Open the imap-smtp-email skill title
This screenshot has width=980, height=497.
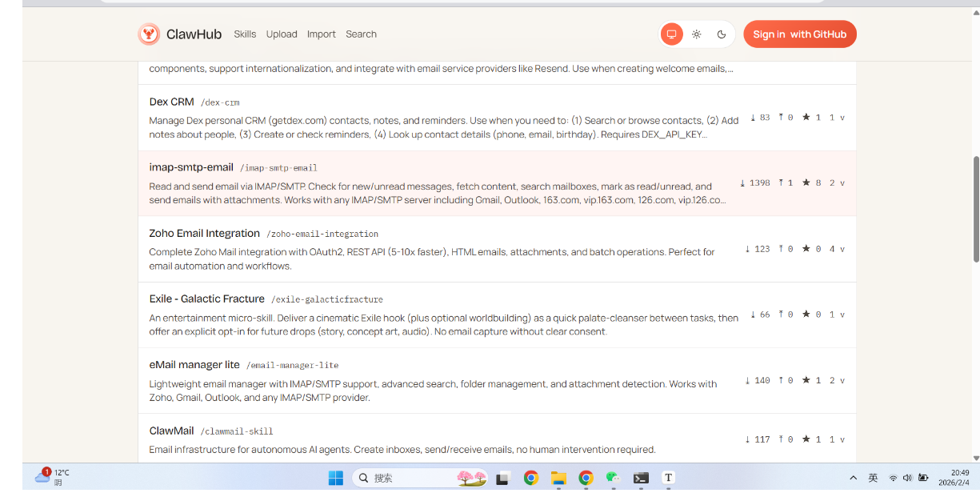click(x=191, y=167)
